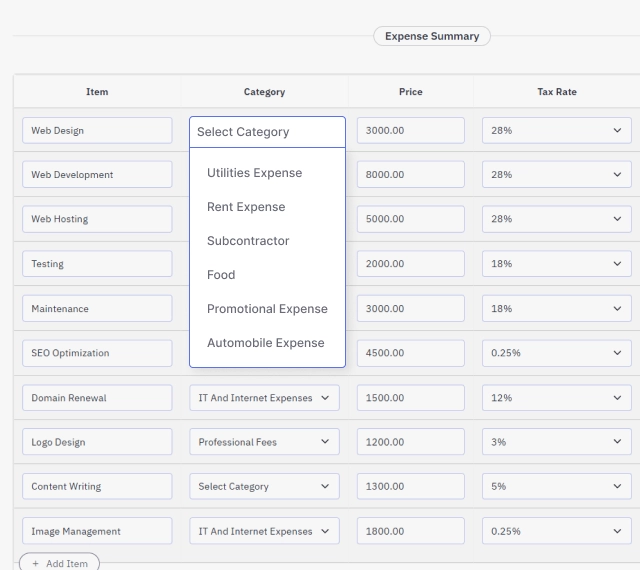Select Automobile Expense option
The height and width of the screenshot is (570, 640).
click(267, 343)
